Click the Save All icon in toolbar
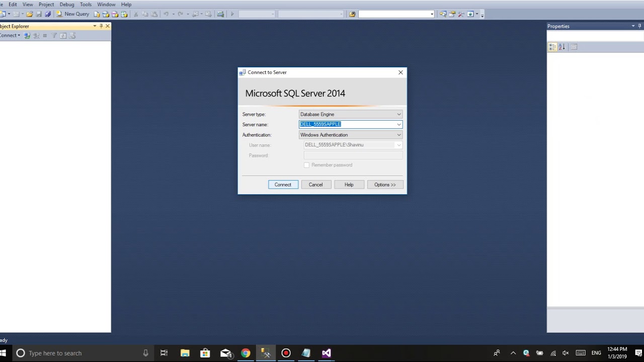This screenshot has height=362, width=644. click(x=48, y=14)
